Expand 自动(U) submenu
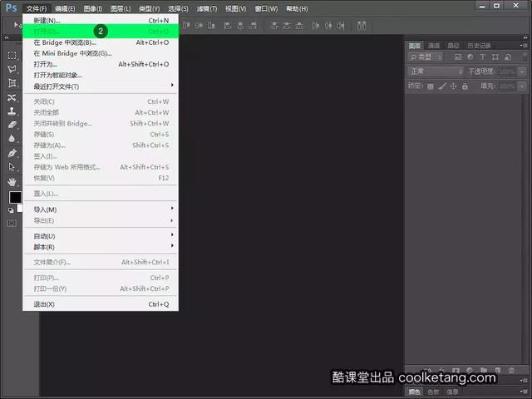Viewport: 532px width, 399px height. pos(101,236)
